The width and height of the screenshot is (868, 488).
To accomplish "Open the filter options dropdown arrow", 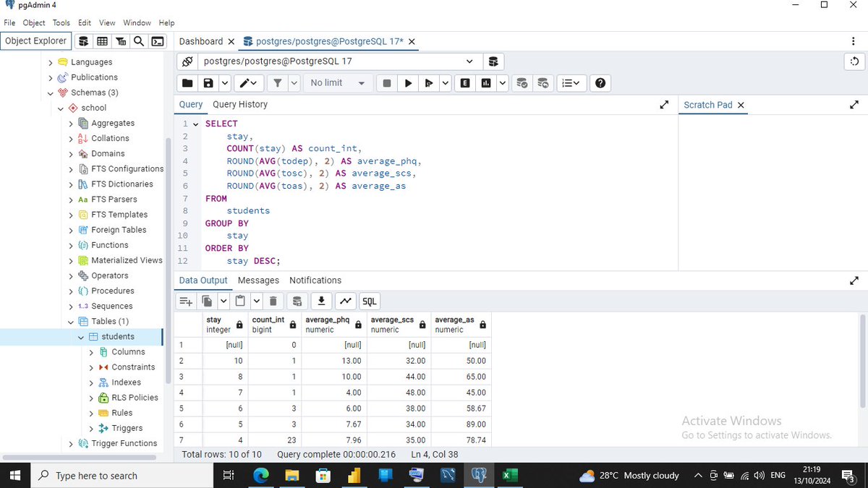I will point(294,83).
